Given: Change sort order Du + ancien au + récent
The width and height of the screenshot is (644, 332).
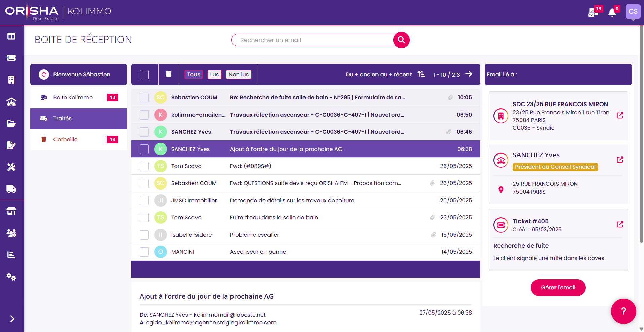Looking at the screenshot, I should 385,74.
